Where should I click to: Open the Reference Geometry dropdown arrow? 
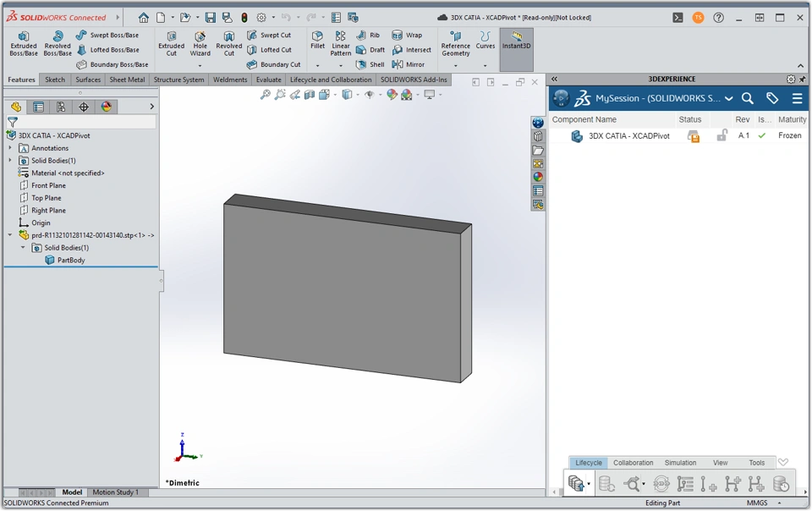[456, 66]
